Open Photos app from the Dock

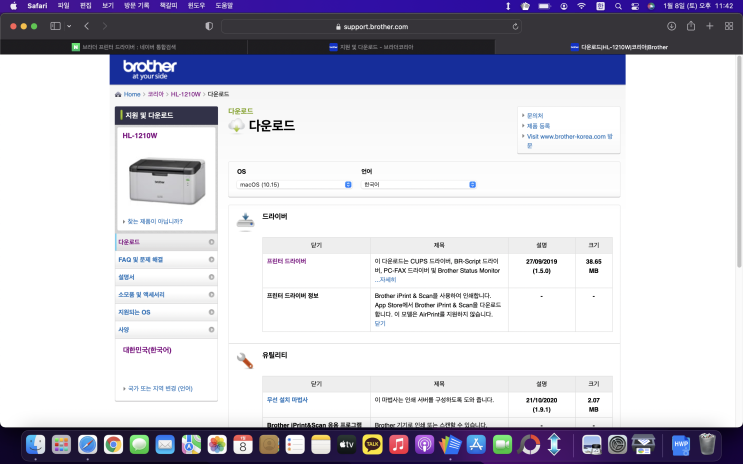[x=217, y=445]
